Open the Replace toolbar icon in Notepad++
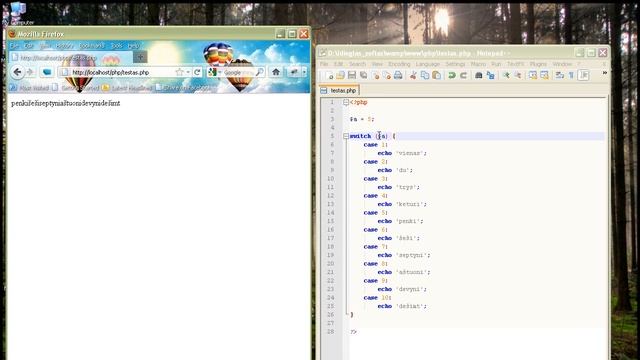Image resolution: width=640 pixels, height=360 pixels. click(490, 75)
